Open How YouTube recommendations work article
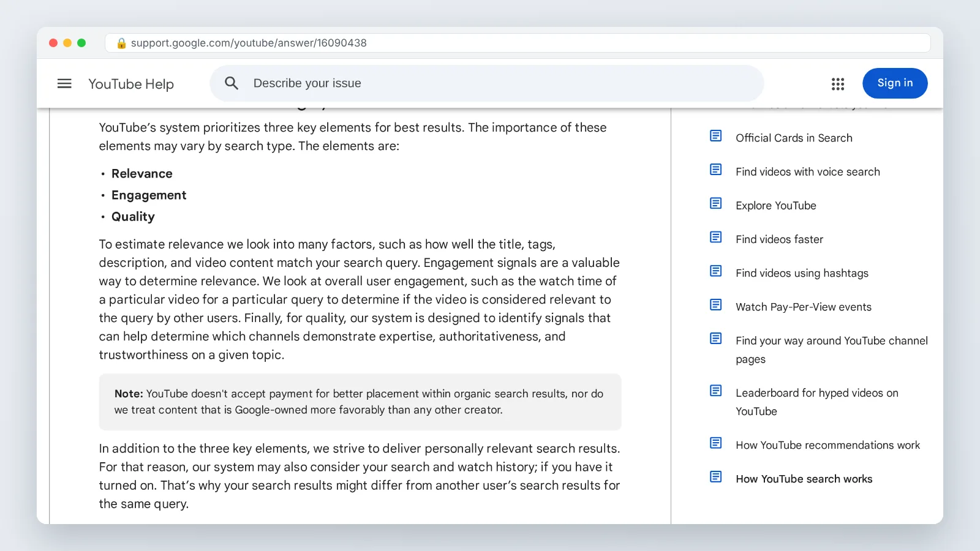Screen dimensions: 980x551 click(x=827, y=445)
